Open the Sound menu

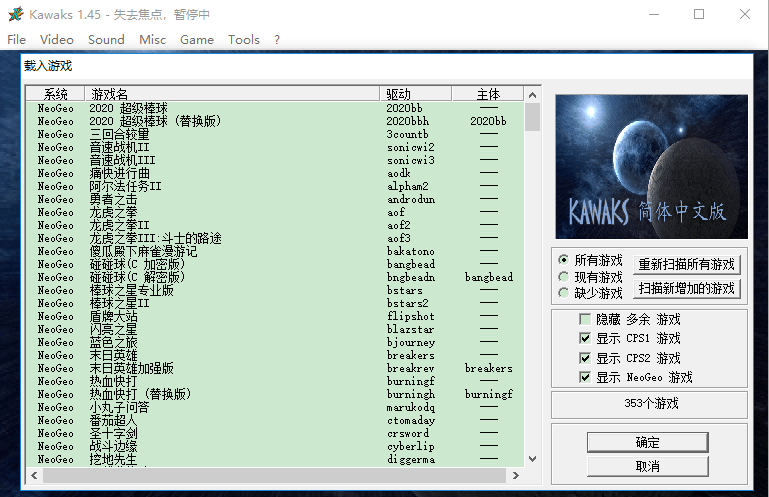(106, 39)
